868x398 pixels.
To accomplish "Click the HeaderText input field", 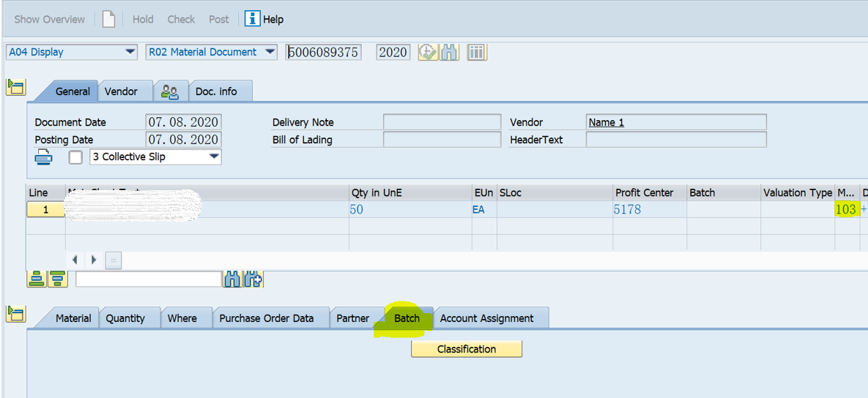I will (x=676, y=139).
